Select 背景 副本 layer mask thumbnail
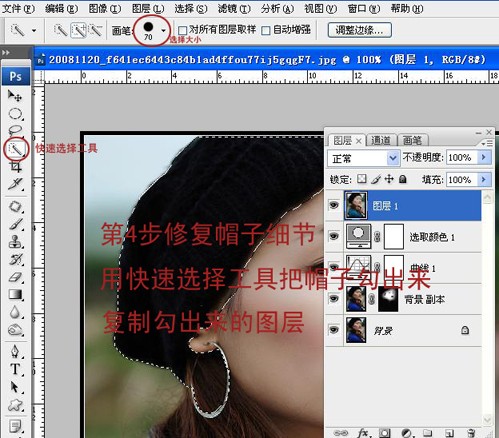 pyautogui.click(x=388, y=299)
